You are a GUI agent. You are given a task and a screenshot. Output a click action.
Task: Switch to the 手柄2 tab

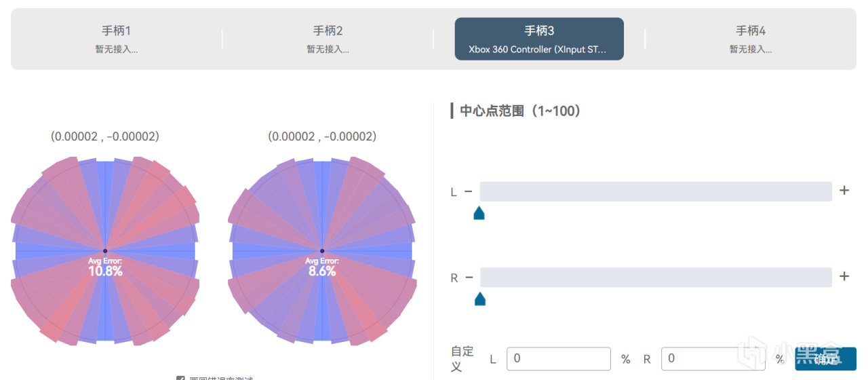(328, 39)
